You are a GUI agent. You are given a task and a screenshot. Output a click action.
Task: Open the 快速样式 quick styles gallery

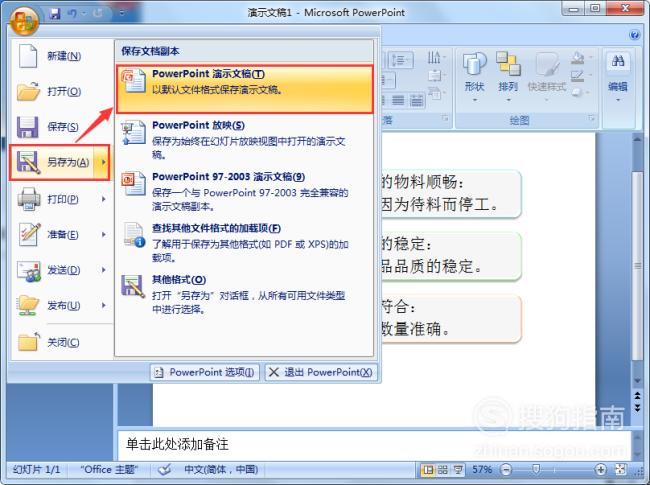[x=547, y=77]
